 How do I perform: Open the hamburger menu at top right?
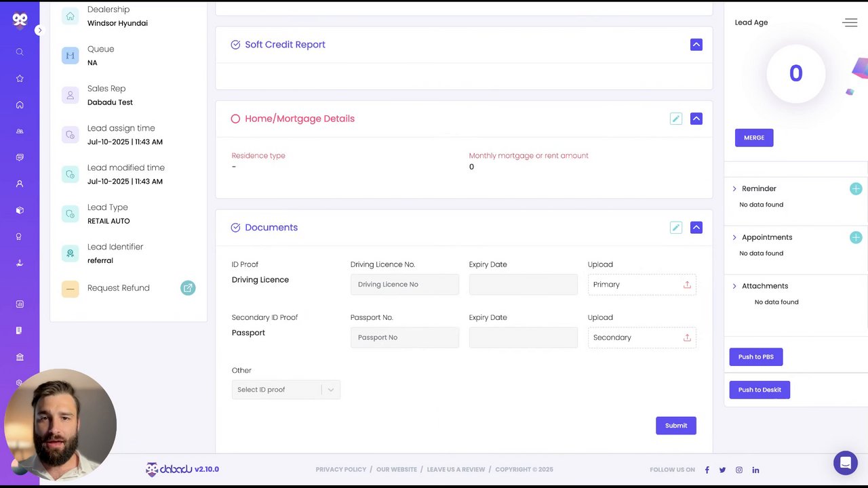850,23
